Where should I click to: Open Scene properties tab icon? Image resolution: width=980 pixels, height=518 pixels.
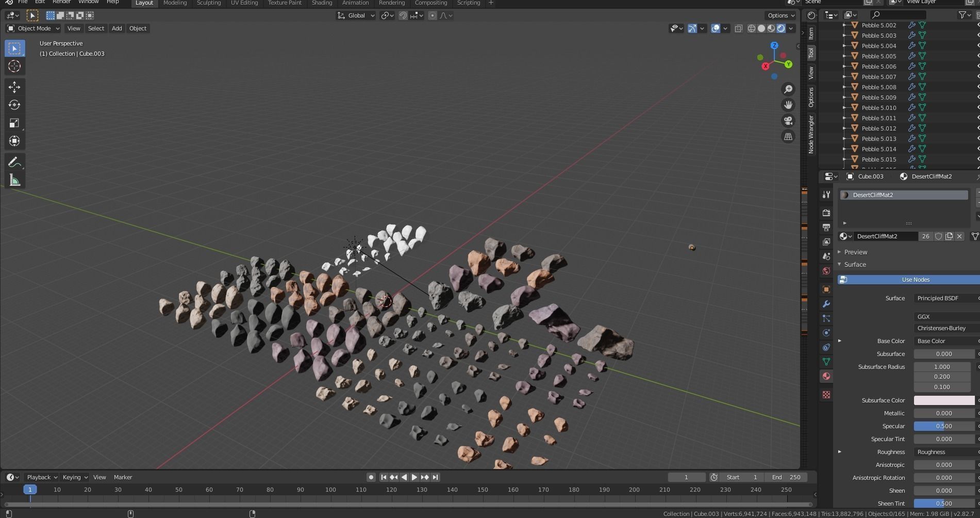pyautogui.click(x=826, y=256)
